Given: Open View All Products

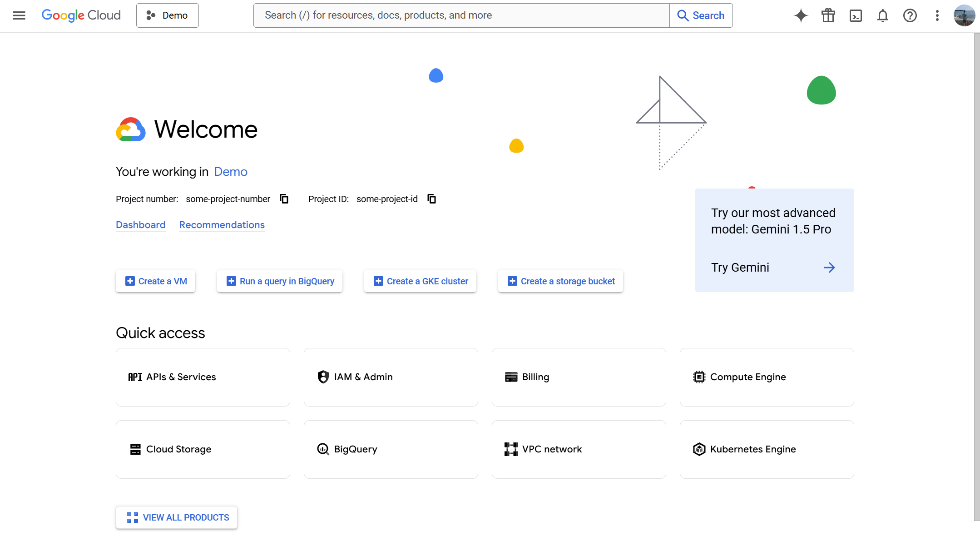Looking at the screenshot, I should (177, 517).
